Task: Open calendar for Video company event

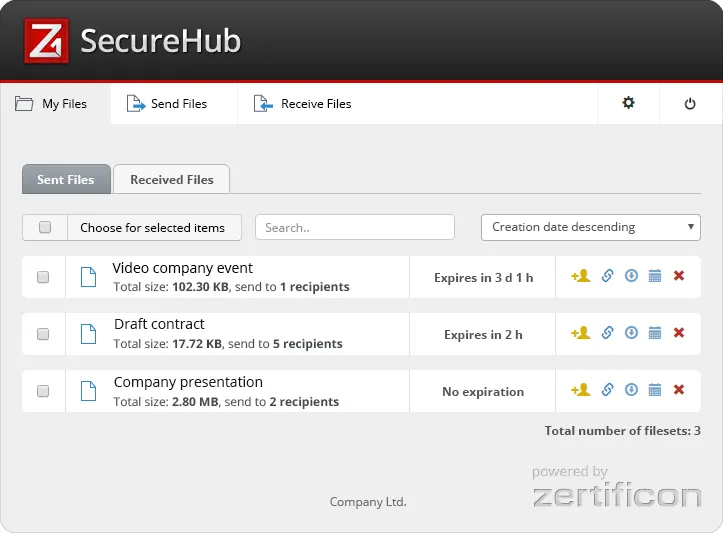Action: (x=655, y=276)
